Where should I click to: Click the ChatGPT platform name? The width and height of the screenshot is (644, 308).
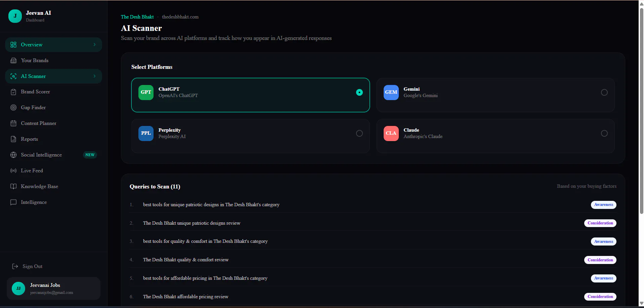[x=169, y=89]
